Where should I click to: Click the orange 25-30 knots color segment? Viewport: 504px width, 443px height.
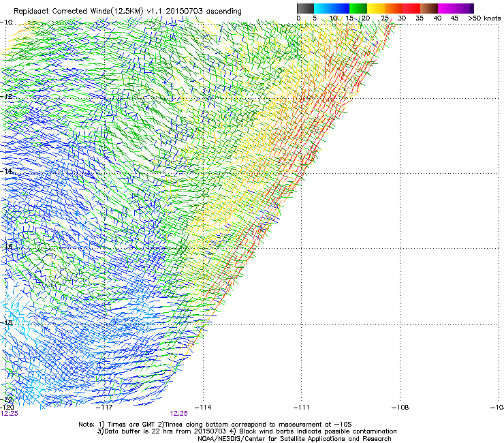(394, 8)
